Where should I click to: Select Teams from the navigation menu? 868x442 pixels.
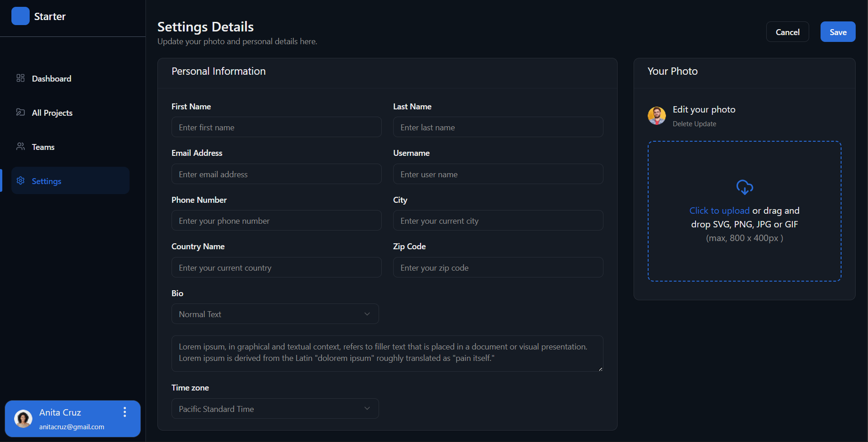pyautogui.click(x=43, y=147)
